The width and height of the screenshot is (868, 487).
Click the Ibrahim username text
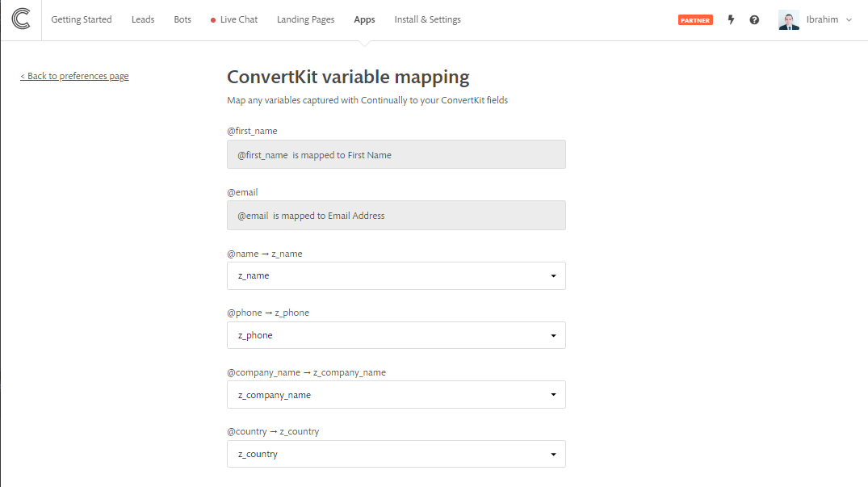point(822,19)
